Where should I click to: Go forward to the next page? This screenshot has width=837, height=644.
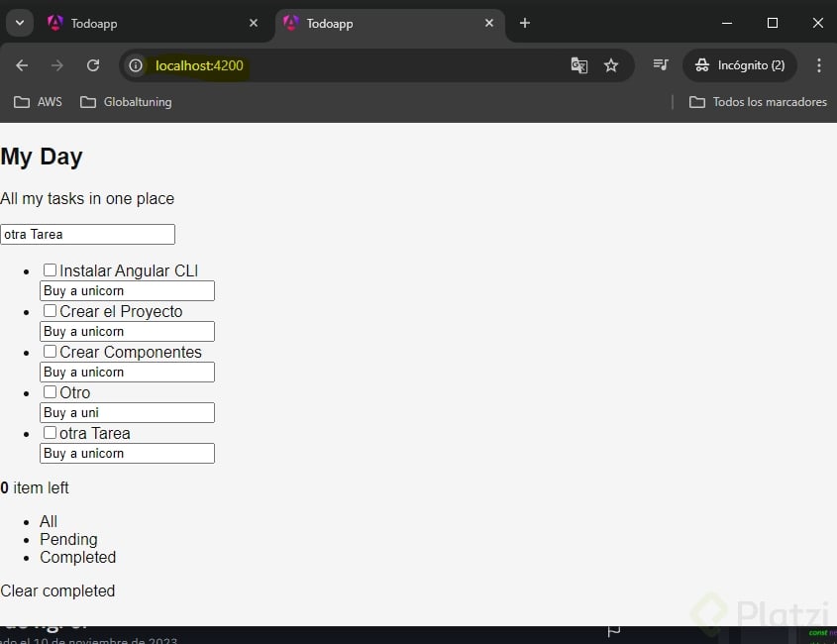tap(57, 65)
